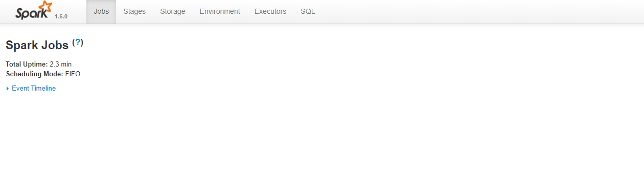This screenshot has width=644, height=194.
Task: Select the FIFO scheduling mode value
Action: (x=73, y=74)
